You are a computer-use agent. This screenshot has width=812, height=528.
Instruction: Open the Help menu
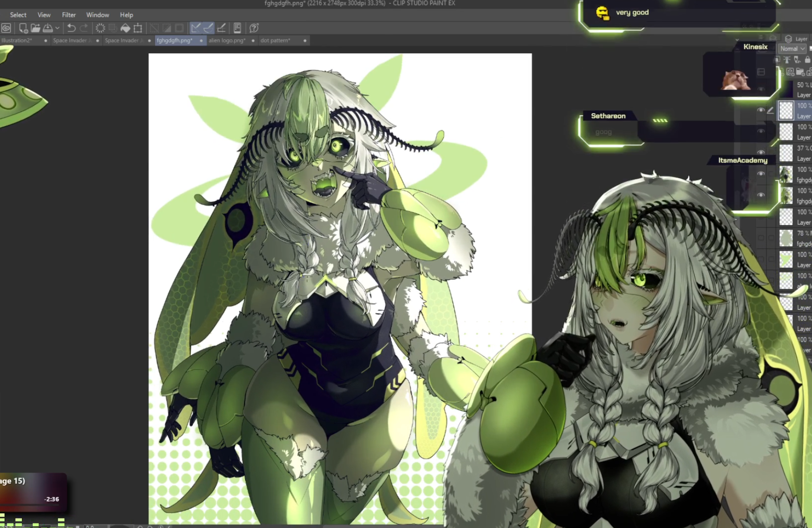(127, 15)
